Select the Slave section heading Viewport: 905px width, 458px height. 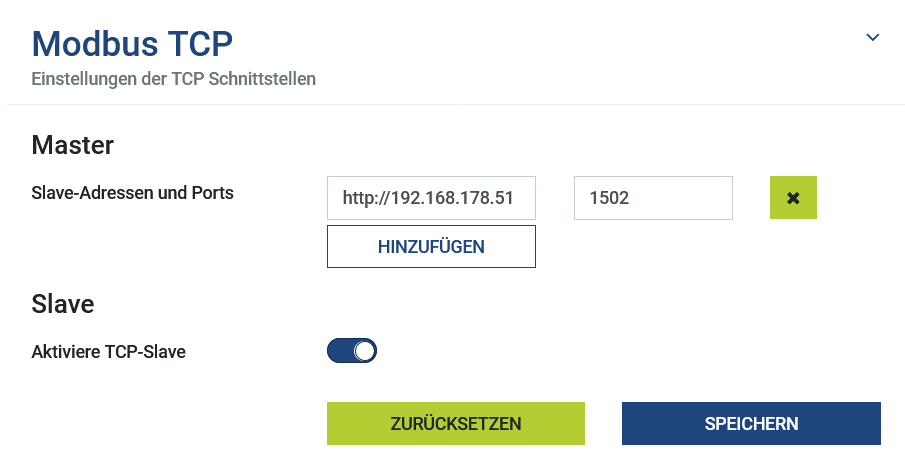pyautogui.click(x=63, y=304)
